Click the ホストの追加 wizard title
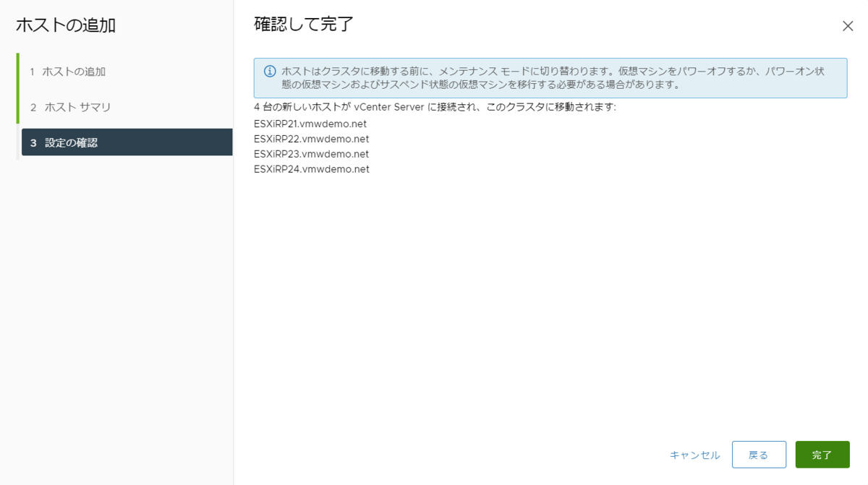This screenshot has width=868, height=485. pos(66,25)
